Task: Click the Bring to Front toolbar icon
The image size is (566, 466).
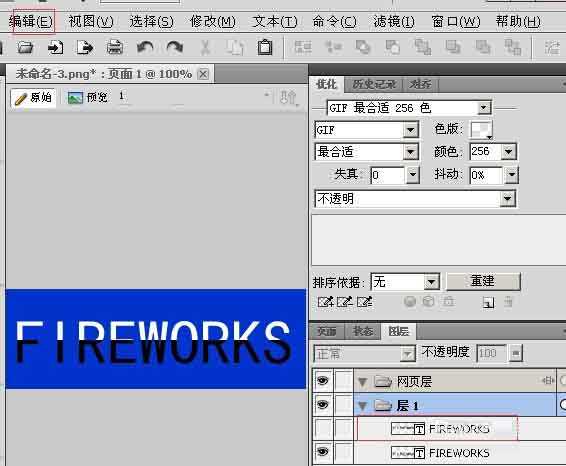Action: click(x=423, y=47)
